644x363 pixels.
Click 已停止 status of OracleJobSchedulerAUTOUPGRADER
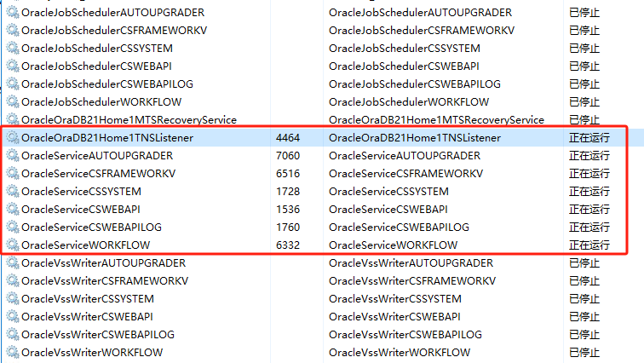584,12
